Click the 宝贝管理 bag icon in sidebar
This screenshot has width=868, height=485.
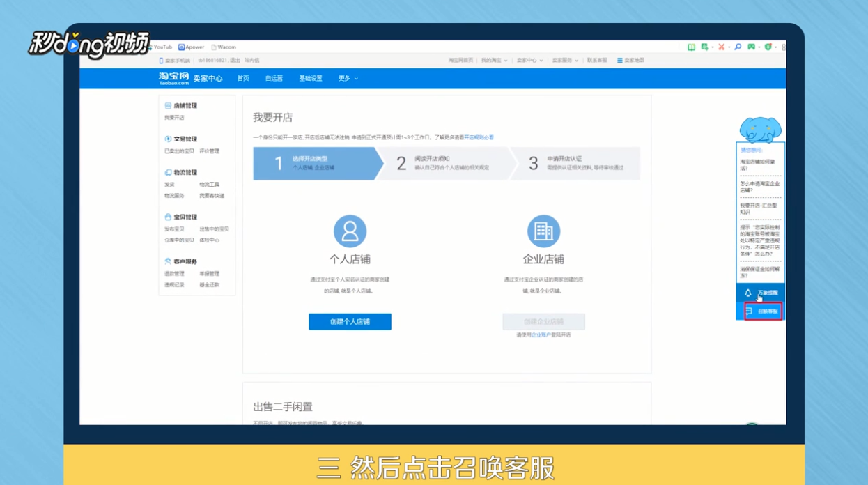(168, 217)
